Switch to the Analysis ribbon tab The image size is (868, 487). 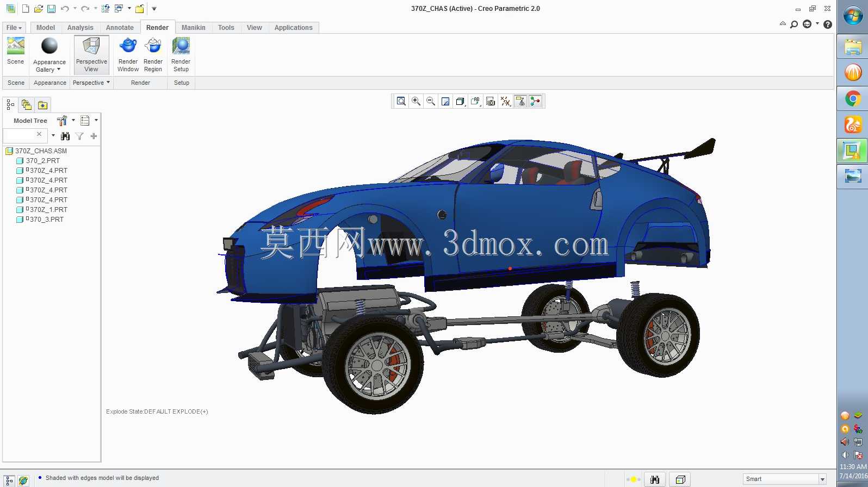pyautogui.click(x=80, y=28)
